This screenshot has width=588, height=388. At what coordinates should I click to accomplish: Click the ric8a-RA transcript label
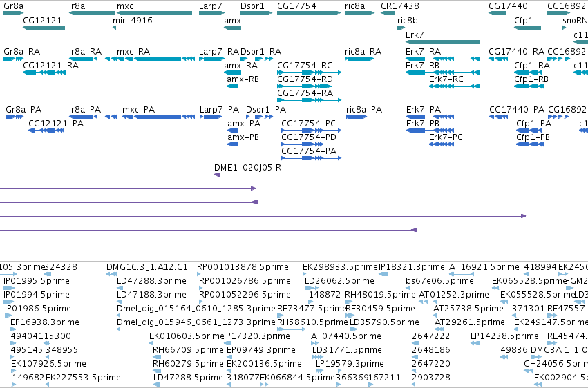click(363, 52)
